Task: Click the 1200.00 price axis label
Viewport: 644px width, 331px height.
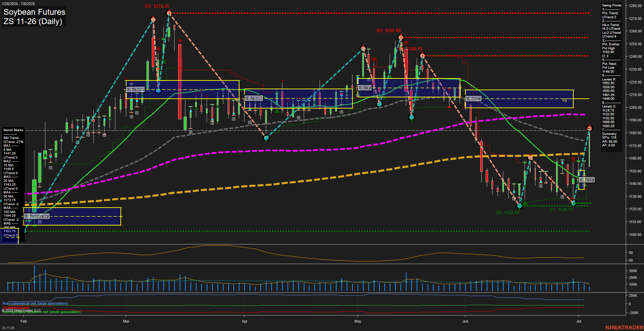Action: 636,108
